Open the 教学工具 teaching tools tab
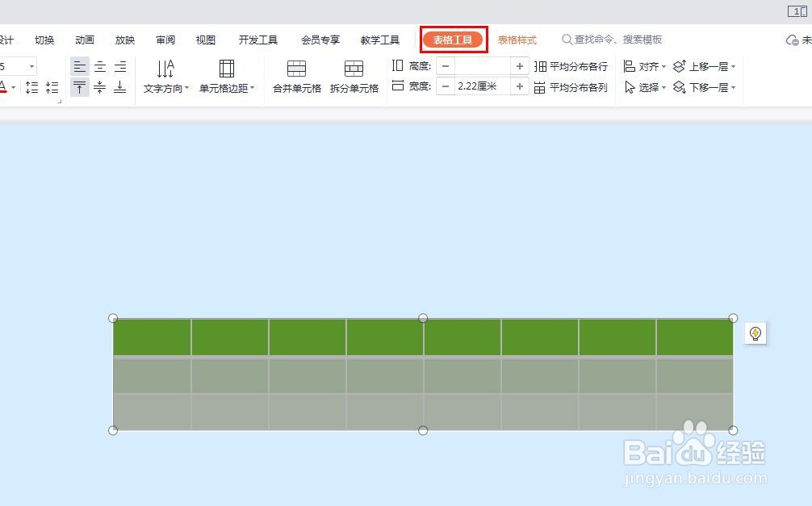This screenshot has width=812, height=506. (x=380, y=40)
